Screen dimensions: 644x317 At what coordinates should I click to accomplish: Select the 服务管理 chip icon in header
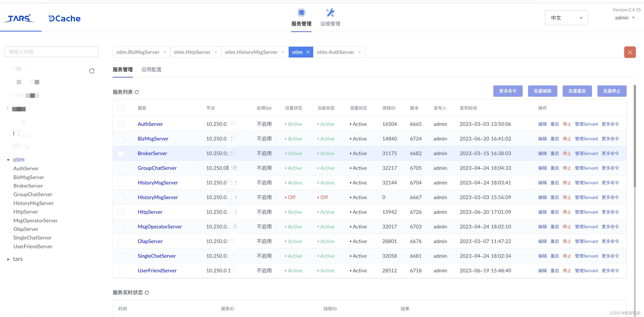[x=301, y=12]
